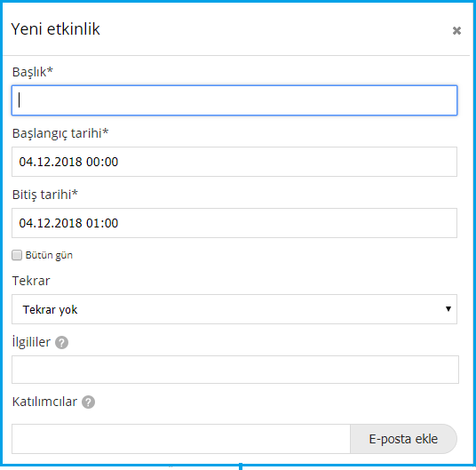Click the İlgililer label text
Image resolution: width=476 pixels, height=470 pixels.
31,342
